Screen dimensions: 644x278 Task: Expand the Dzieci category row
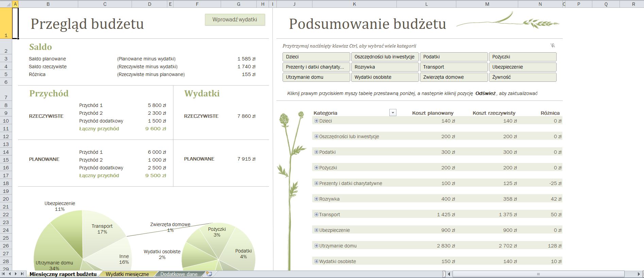(316, 121)
